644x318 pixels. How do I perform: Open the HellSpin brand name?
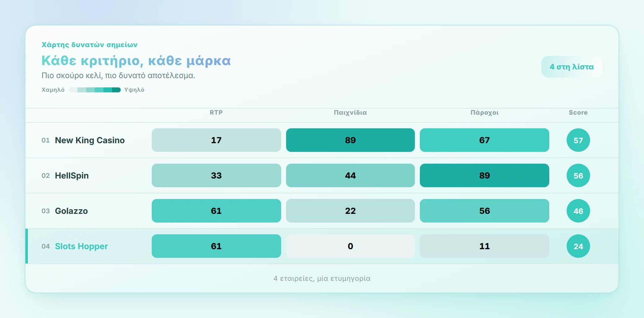point(72,175)
